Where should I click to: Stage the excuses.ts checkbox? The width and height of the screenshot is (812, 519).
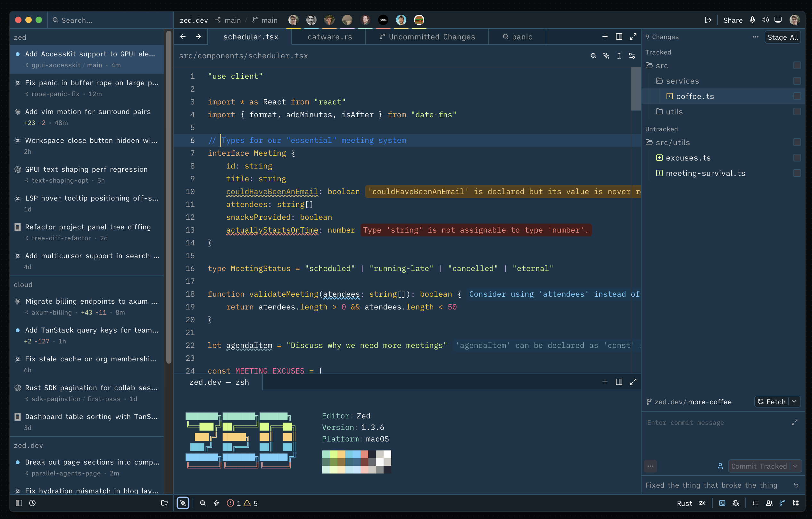click(x=797, y=158)
